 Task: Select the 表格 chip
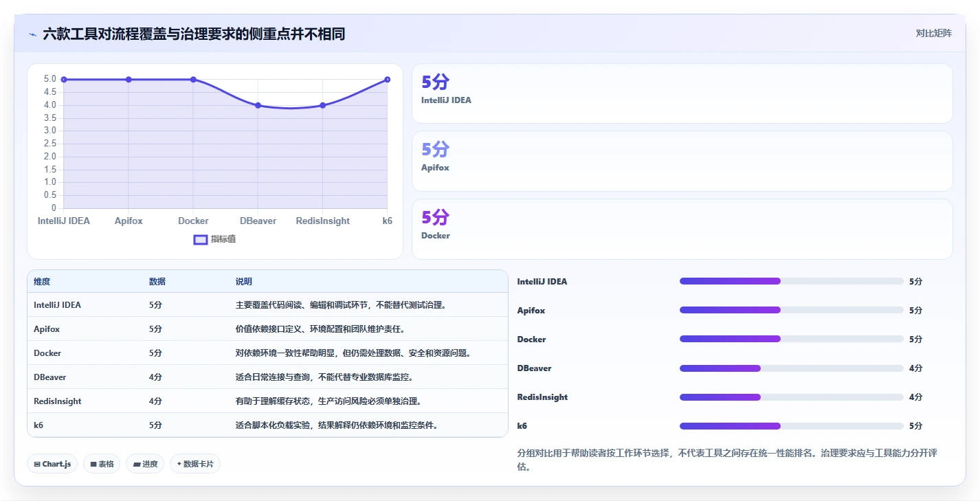102,464
